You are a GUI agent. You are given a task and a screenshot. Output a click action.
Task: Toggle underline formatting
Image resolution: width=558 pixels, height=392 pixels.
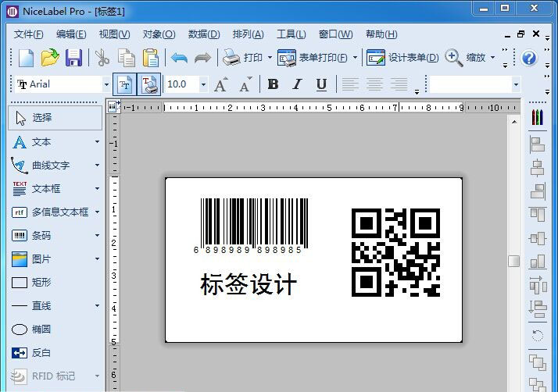[x=321, y=84]
